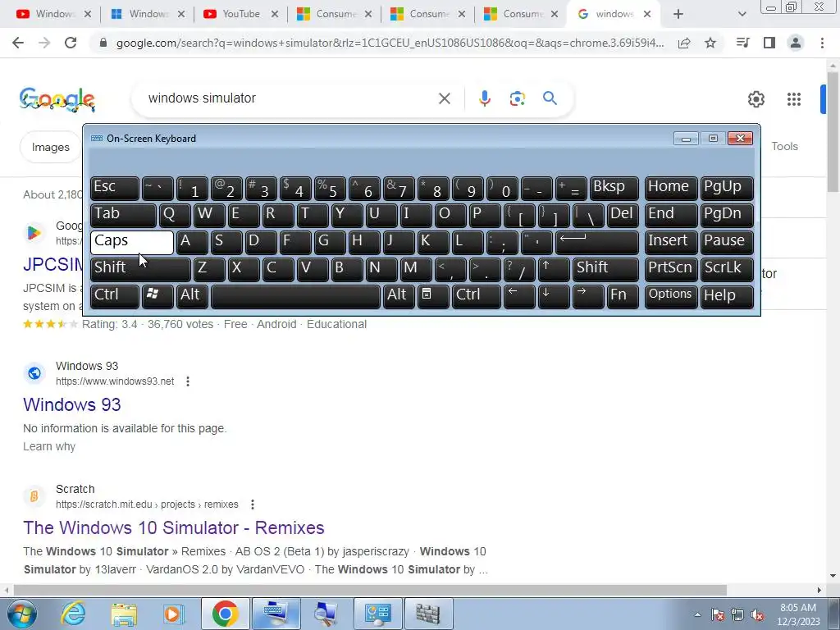Expand the Chrome tab search dropdown
Image resolution: width=840 pixels, height=630 pixels.
(x=742, y=14)
